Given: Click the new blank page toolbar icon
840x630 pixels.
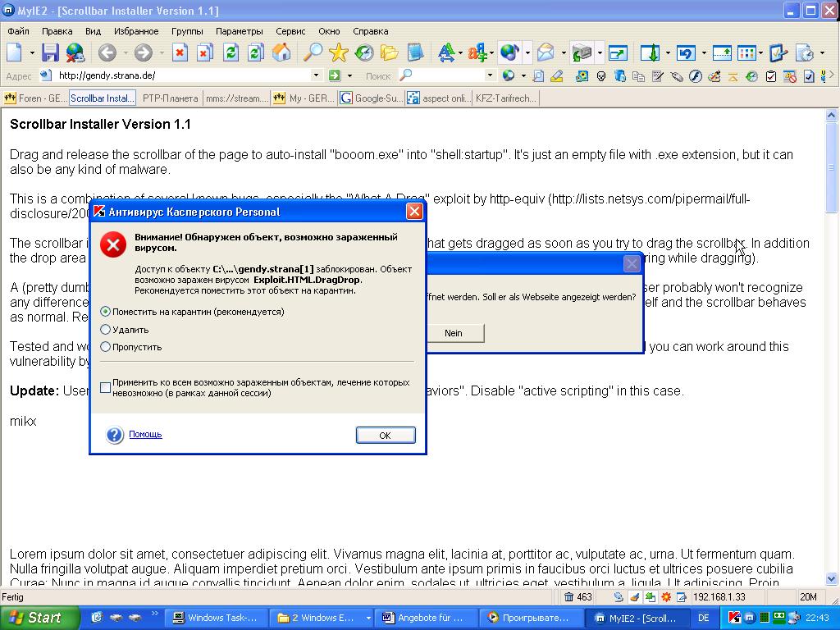Looking at the screenshot, I should pos(15,52).
